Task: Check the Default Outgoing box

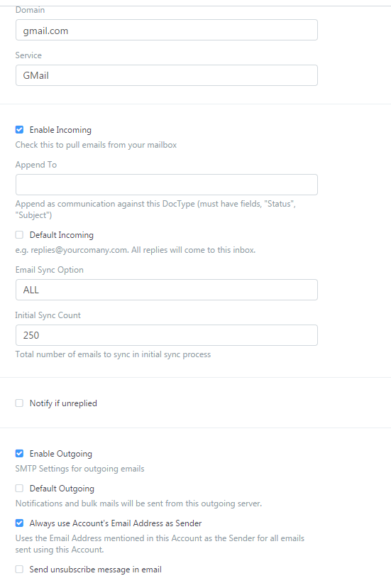Action: tap(19, 489)
